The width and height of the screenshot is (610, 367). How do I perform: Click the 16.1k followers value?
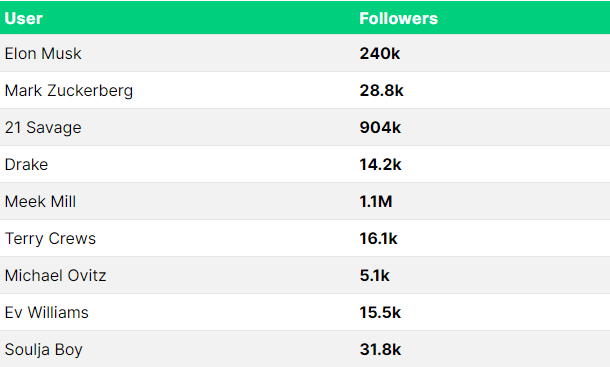coord(379,238)
